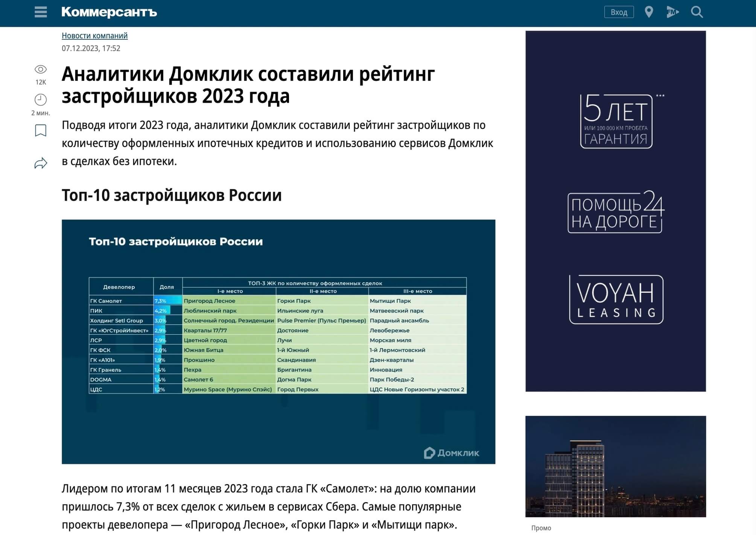Click the views eye icon
The width and height of the screenshot is (756, 535).
pos(41,69)
